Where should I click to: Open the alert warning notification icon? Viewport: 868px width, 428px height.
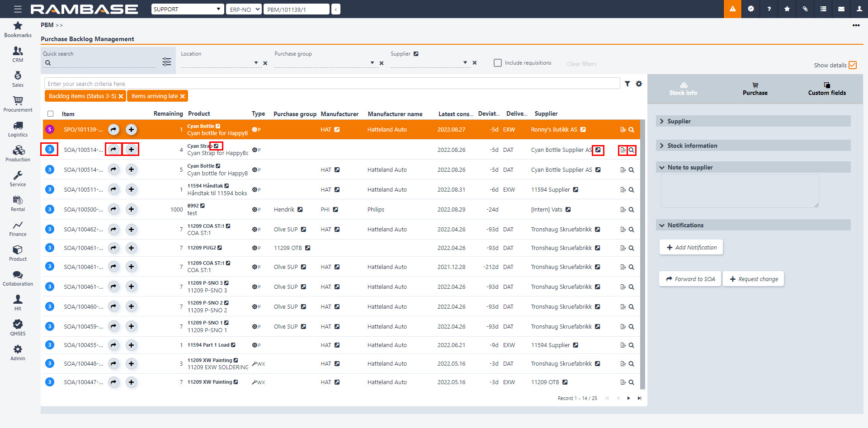pyautogui.click(x=732, y=9)
